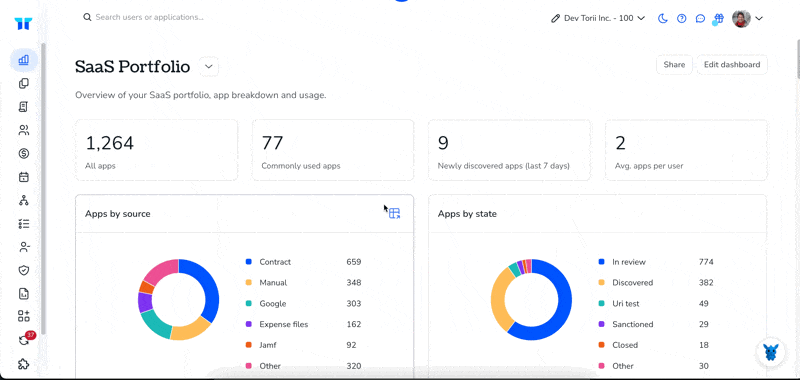Click the purple Expense files legend swatch

pyautogui.click(x=249, y=324)
